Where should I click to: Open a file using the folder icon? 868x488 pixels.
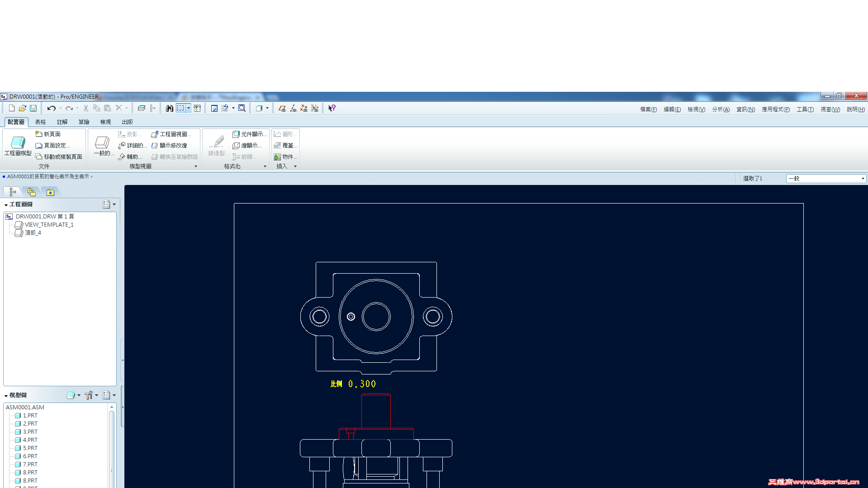click(23, 108)
